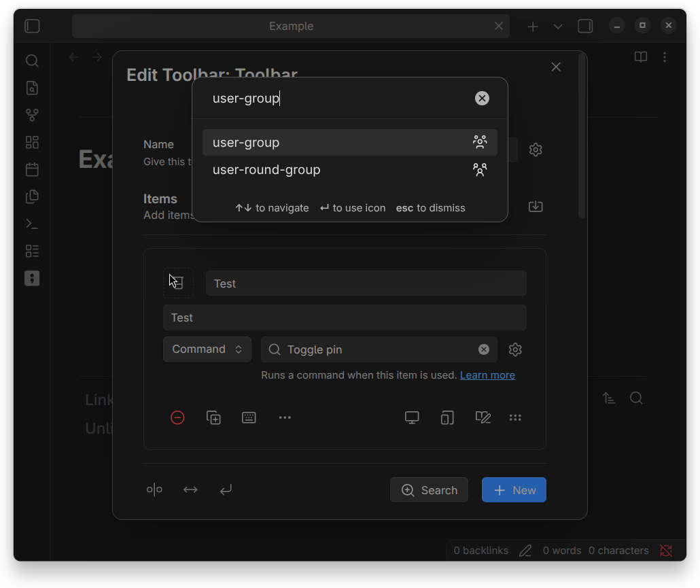Click the New button
The height and width of the screenshot is (588, 700).
pos(514,490)
